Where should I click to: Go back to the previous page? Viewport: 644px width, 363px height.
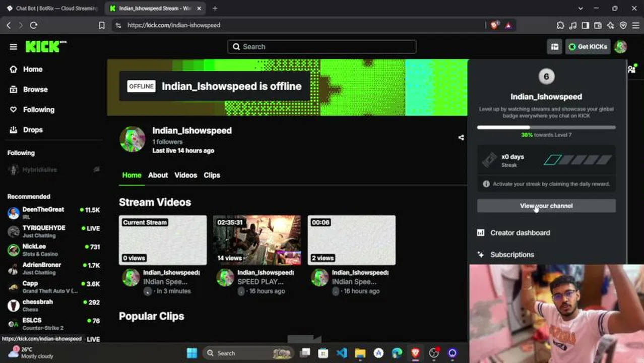click(x=9, y=25)
